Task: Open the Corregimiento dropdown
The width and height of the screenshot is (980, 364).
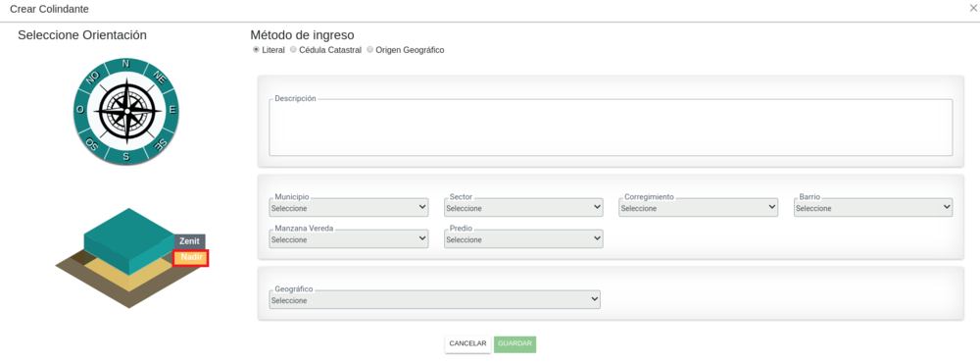Action: 699,208
